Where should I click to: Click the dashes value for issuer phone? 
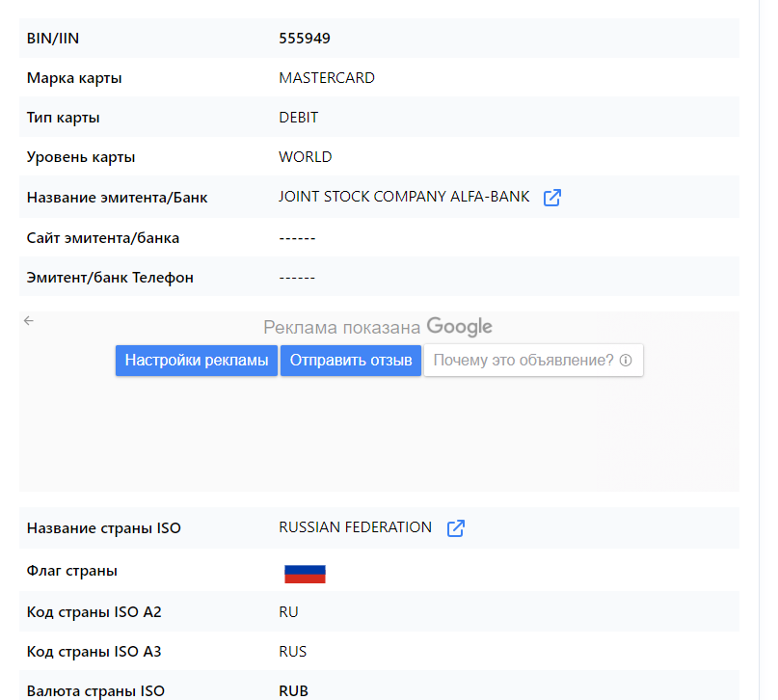pyautogui.click(x=297, y=278)
